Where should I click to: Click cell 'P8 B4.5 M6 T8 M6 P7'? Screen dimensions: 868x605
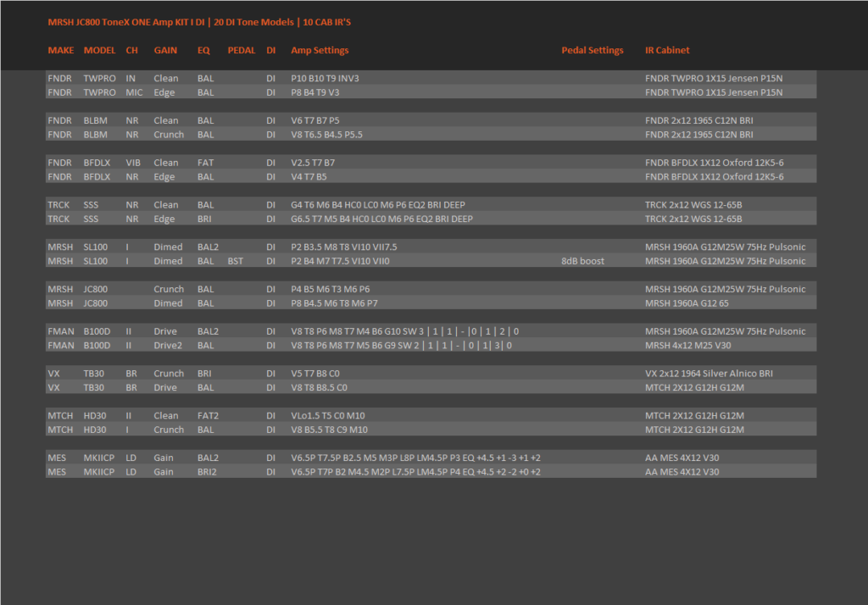[334, 303]
